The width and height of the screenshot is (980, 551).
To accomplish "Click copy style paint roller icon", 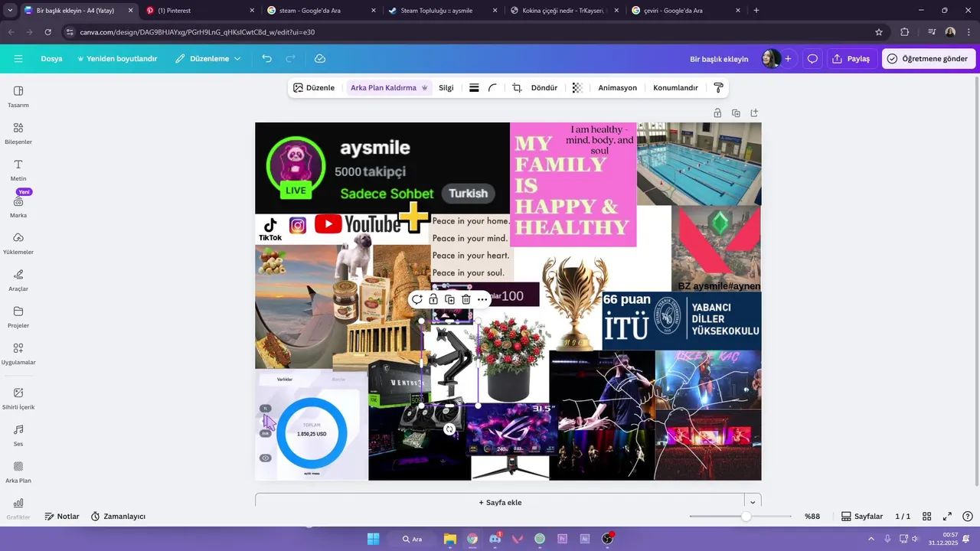I will point(718,88).
